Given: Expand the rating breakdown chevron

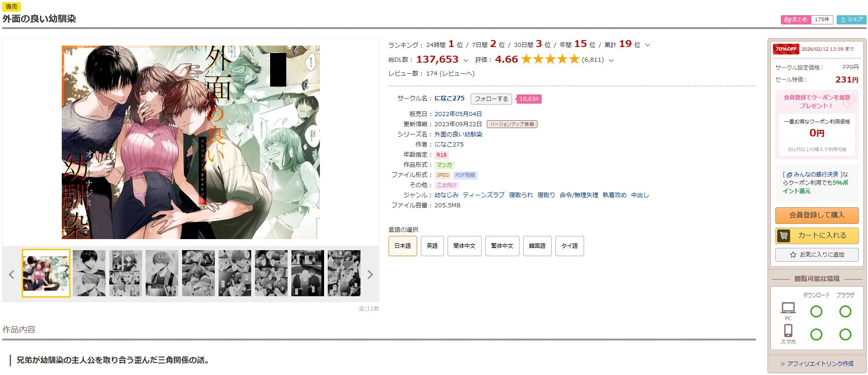Looking at the screenshot, I should [611, 60].
